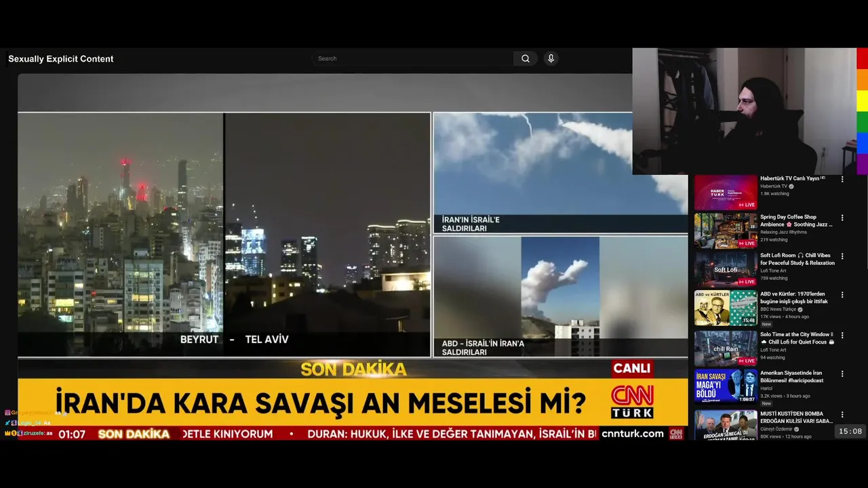
Task: Open chill Rain thumbnail
Action: tap(725, 348)
